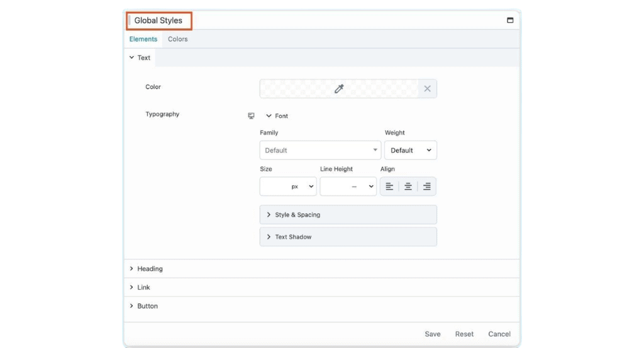
Task: Collapse the Text section
Action: pos(140,57)
